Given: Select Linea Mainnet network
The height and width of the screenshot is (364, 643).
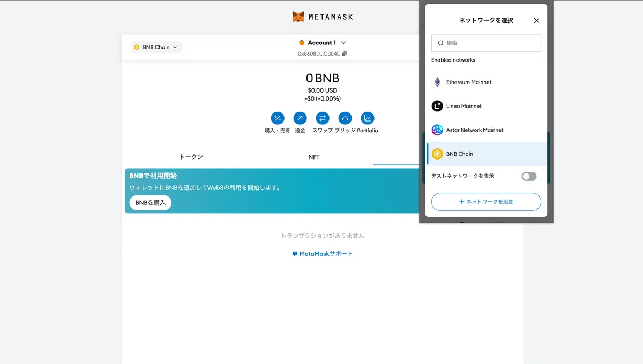Looking at the screenshot, I should [487, 106].
